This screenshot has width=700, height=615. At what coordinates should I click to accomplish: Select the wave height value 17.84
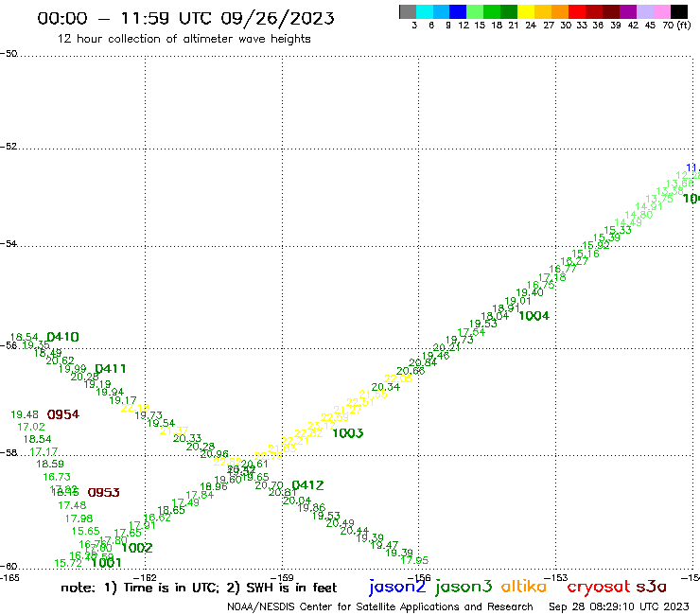(x=200, y=495)
